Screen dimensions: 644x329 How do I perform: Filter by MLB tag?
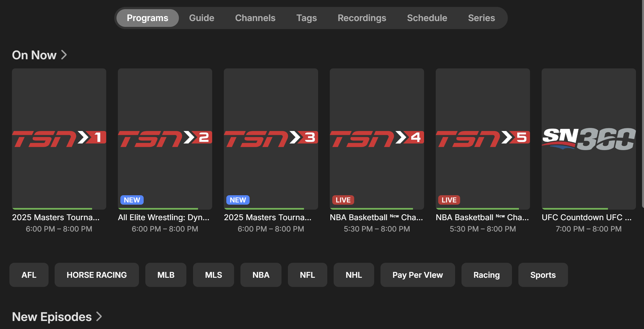click(166, 275)
